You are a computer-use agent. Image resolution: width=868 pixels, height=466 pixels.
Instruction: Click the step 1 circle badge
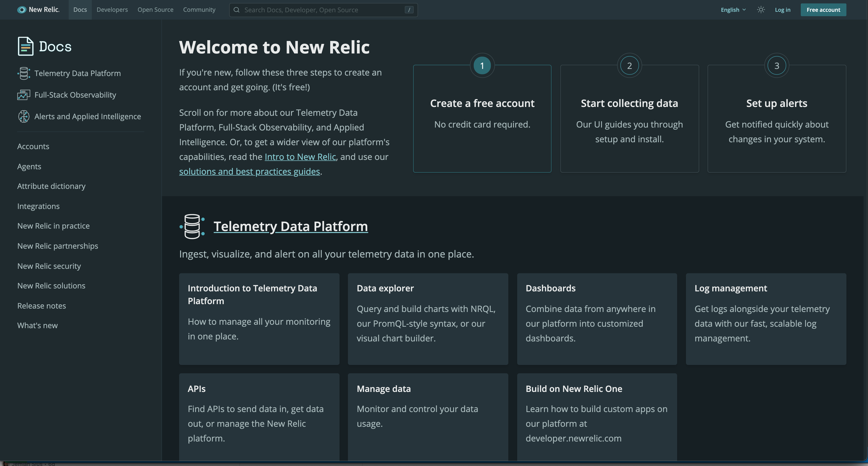pos(482,66)
